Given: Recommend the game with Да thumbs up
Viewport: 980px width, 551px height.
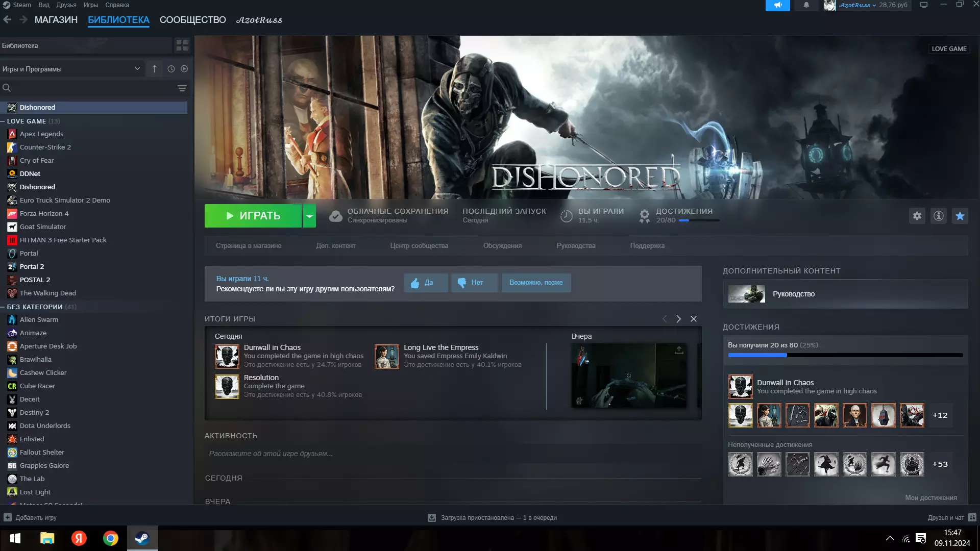Looking at the screenshot, I should 426,283.
